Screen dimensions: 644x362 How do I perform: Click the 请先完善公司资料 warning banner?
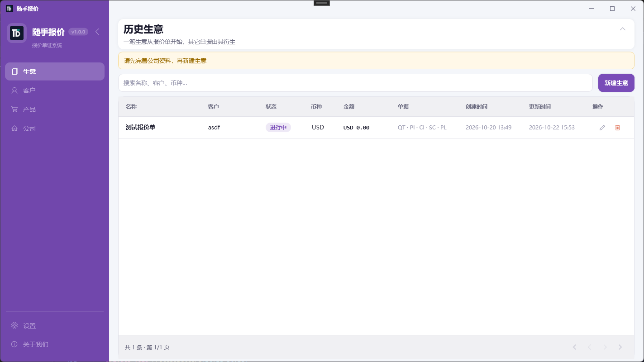(376, 61)
